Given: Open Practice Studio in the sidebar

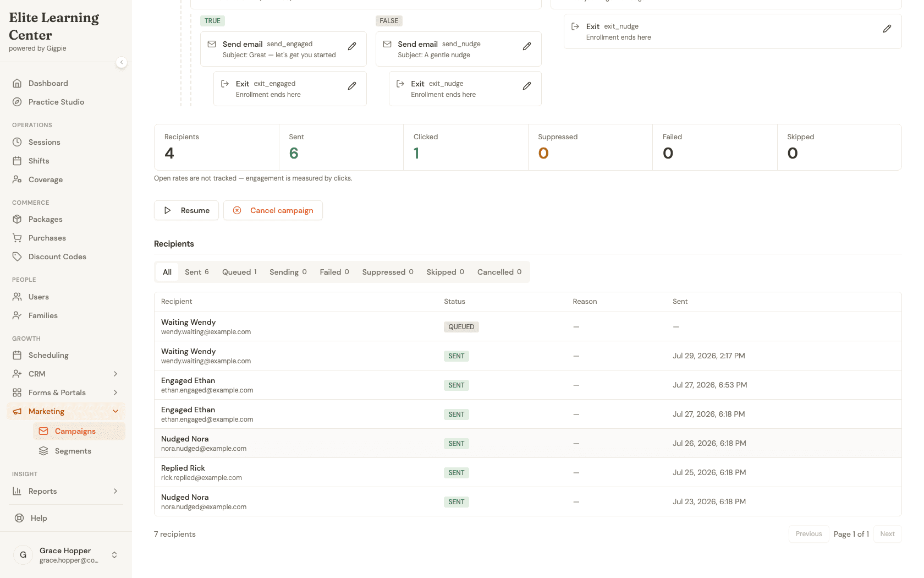Looking at the screenshot, I should pyautogui.click(x=66, y=102).
